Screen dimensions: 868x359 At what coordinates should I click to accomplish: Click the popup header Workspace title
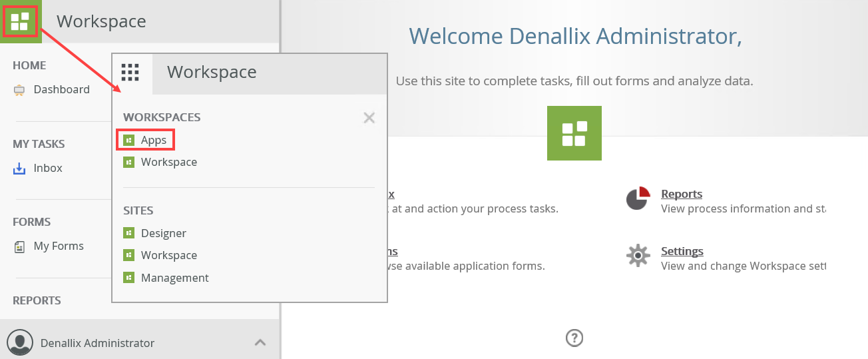click(x=212, y=72)
